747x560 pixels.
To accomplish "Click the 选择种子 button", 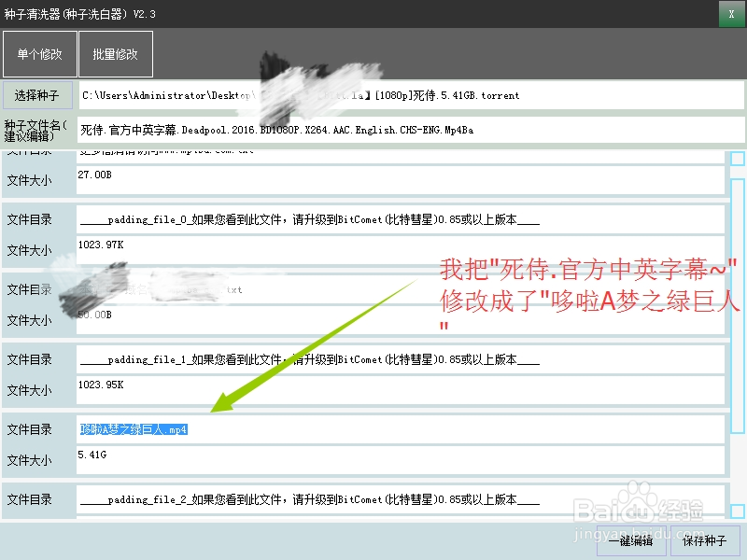I will click(x=37, y=95).
